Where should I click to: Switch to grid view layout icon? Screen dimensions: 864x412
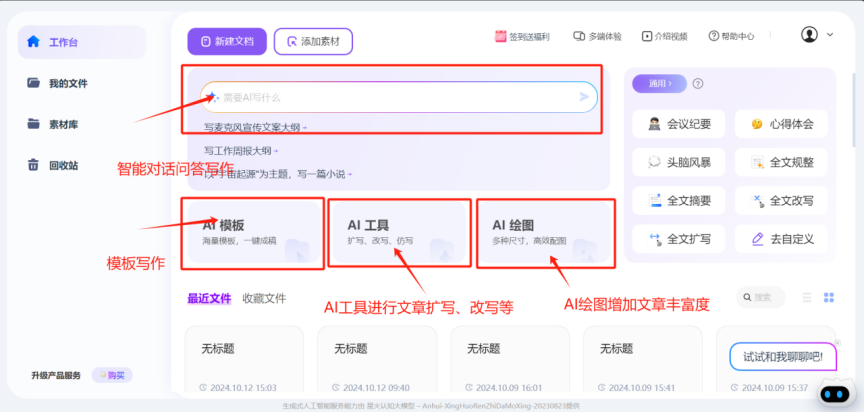[x=828, y=298]
